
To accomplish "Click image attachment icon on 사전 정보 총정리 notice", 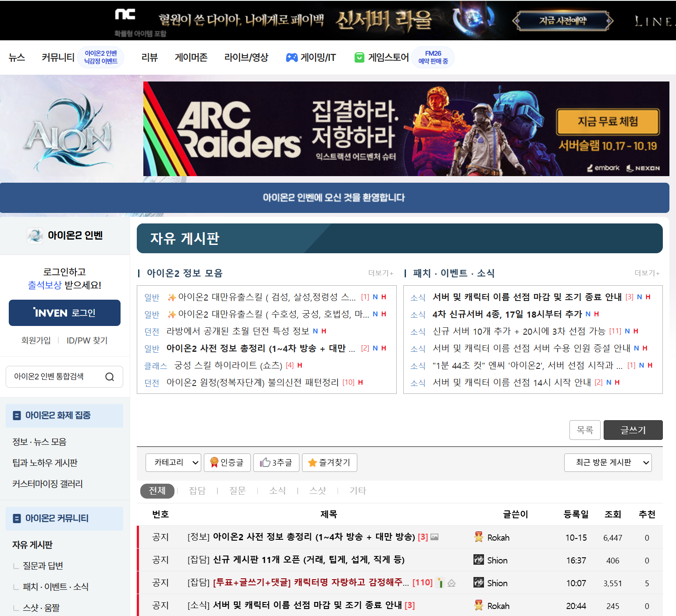I will point(434,537).
